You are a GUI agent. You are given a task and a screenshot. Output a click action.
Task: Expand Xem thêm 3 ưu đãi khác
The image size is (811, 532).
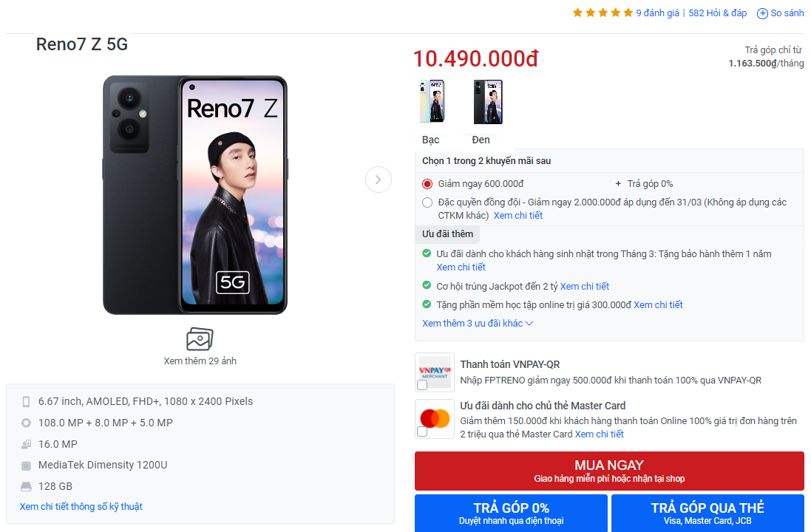point(478,324)
